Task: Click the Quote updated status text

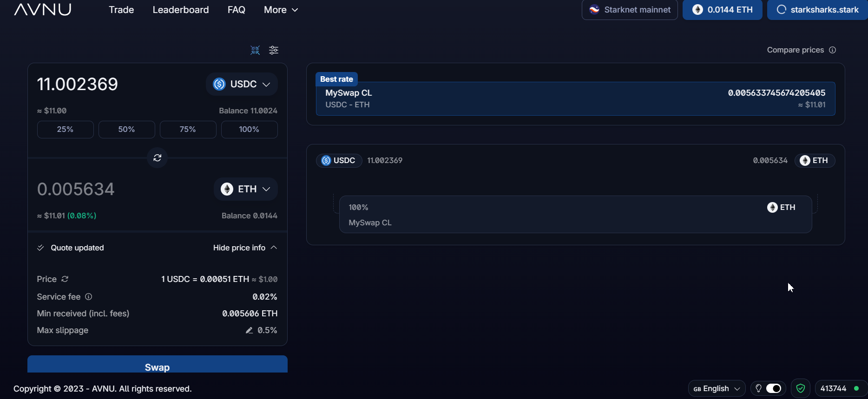Action: [77, 248]
